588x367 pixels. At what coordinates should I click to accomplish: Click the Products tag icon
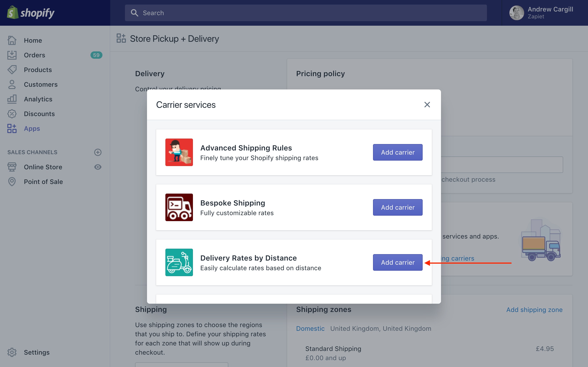click(x=12, y=70)
